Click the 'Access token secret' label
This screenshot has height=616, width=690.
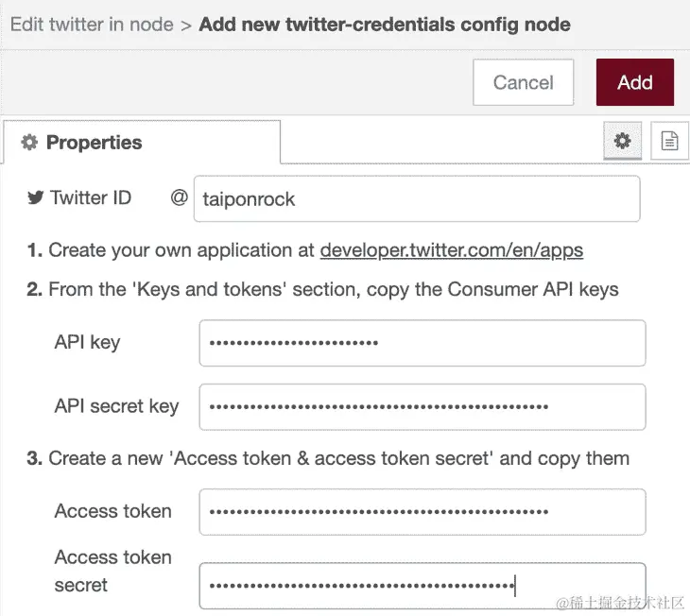[x=112, y=571]
